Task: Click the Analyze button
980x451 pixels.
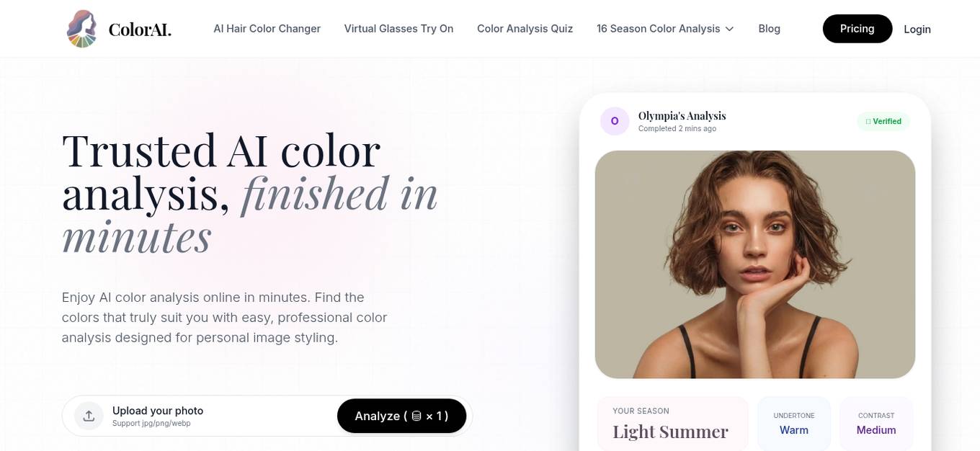Action: (x=401, y=416)
